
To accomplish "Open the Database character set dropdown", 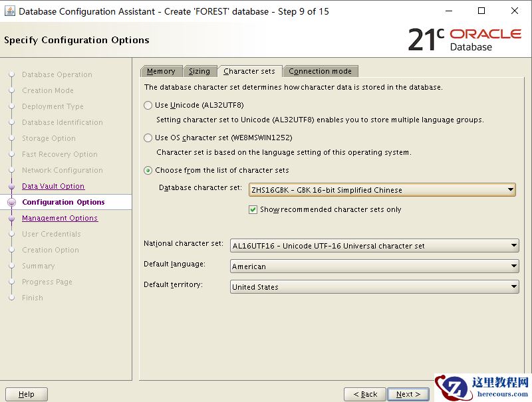I will (x=382, y=190).
